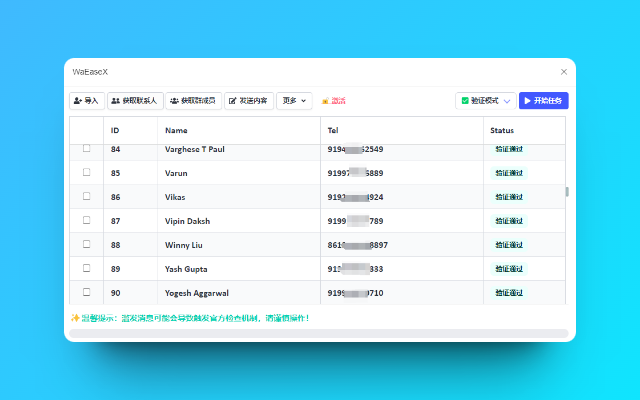
Task: Click the WaEaseX window title
Action: pyautogui.click(x=90, y=72)
